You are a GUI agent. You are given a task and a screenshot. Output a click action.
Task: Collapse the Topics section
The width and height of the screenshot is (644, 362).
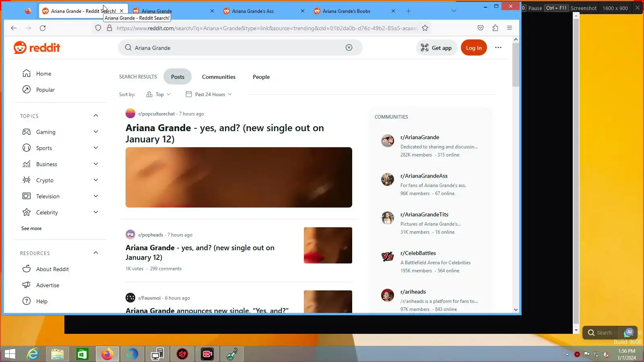pos(96,116)
